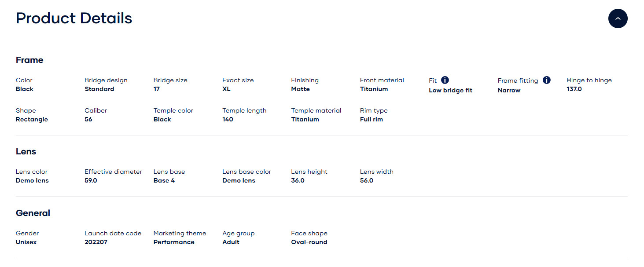Viewport: 644px width, 267px height.
Task: Click the Product Details heading
Action: [x=74, y=18]
